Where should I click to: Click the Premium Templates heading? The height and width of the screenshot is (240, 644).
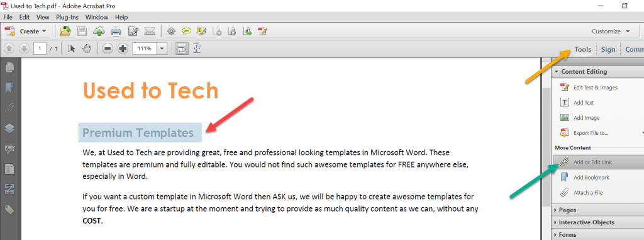138,133
